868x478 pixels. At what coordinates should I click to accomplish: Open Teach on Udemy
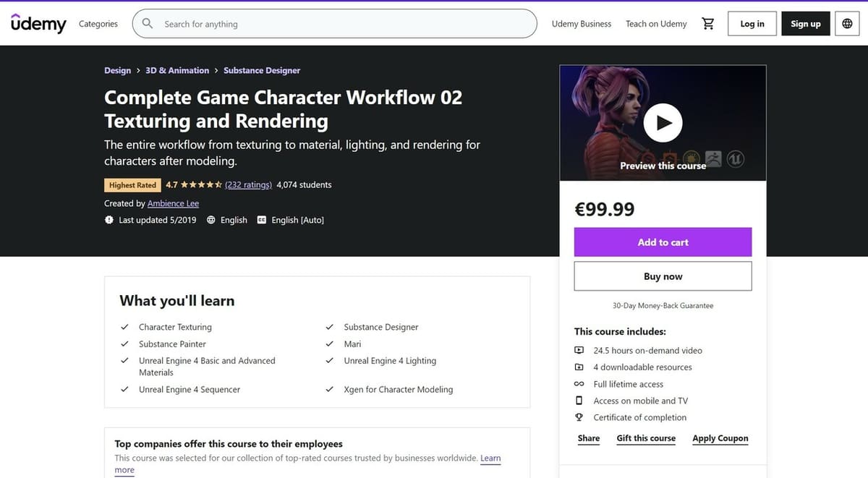[x=656, y=24]
